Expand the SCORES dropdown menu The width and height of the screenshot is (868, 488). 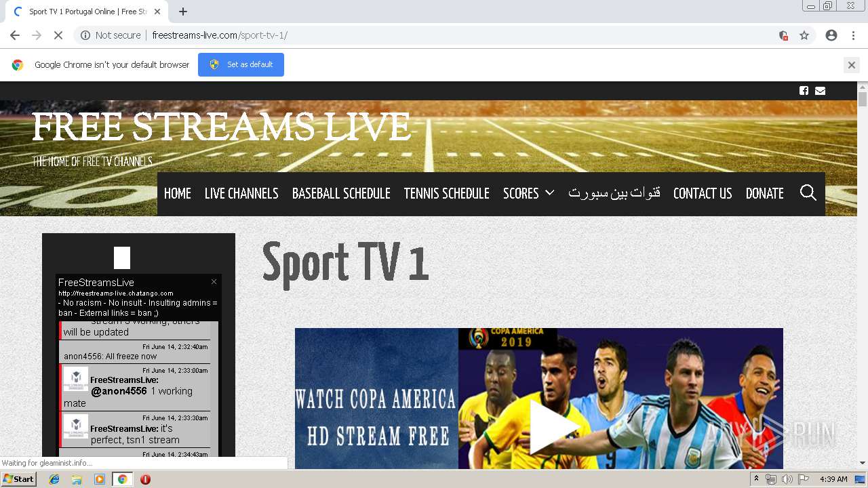pyautogui.click(x=529, y=194)
